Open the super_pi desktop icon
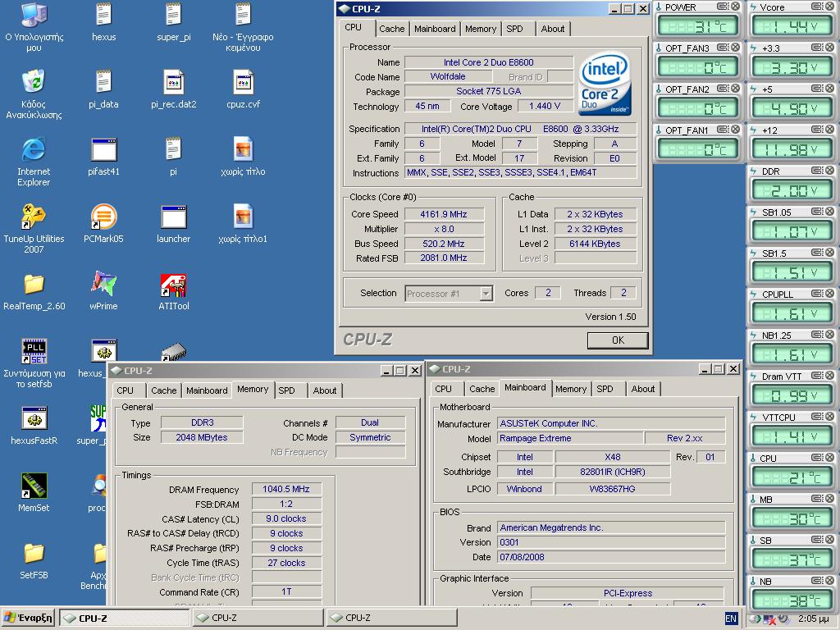840x630 pixels. tap(174, 15)
